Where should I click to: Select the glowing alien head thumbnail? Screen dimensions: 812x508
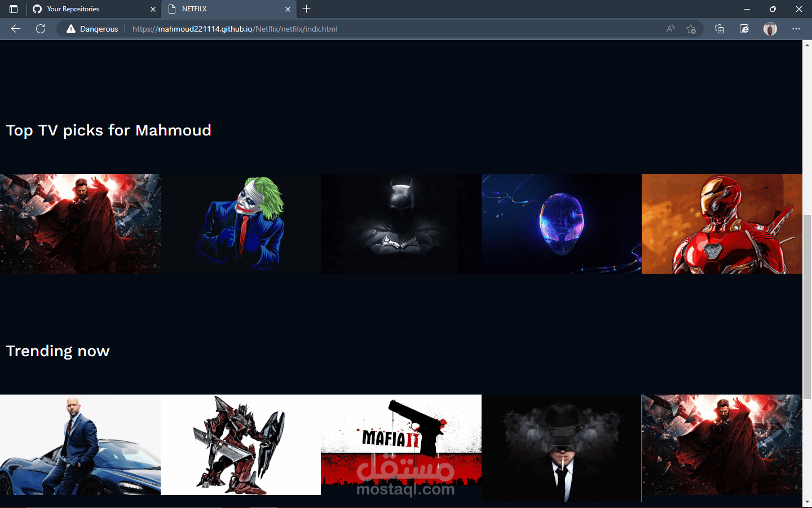[562, 224]
